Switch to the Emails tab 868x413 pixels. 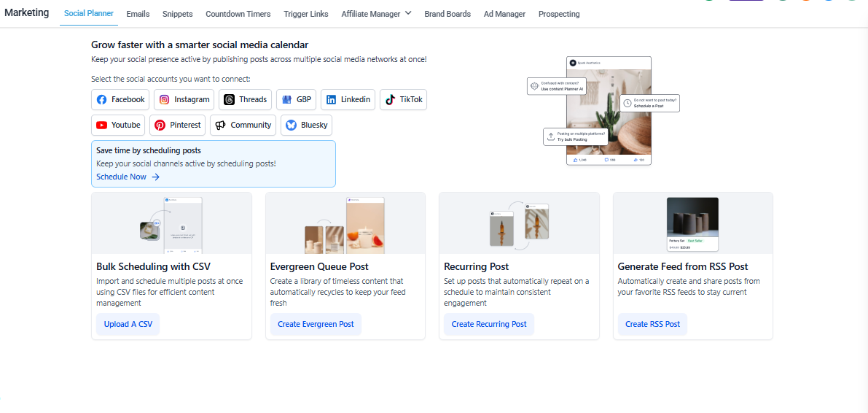(x=138, y=15)
